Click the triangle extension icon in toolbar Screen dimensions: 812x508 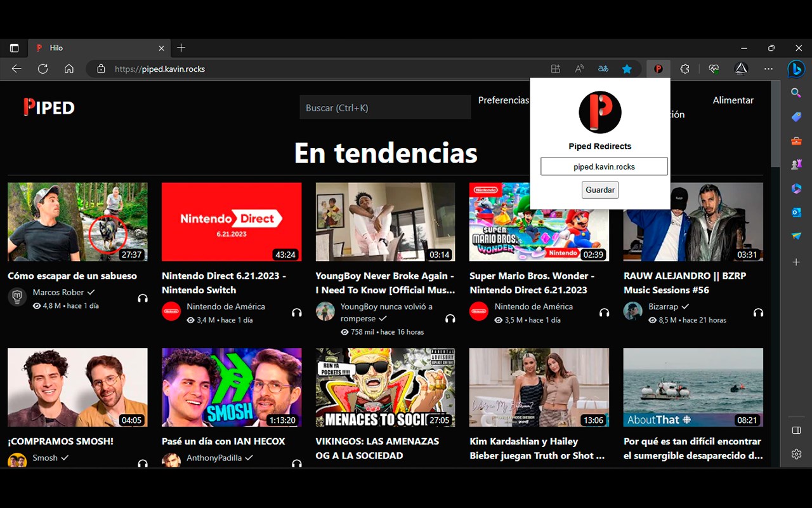point(741,69)
